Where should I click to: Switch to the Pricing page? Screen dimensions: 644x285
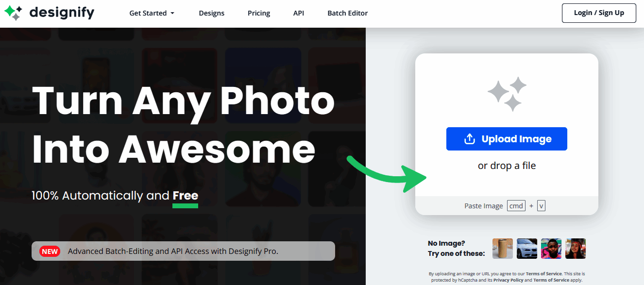click(x=258, y=13)
